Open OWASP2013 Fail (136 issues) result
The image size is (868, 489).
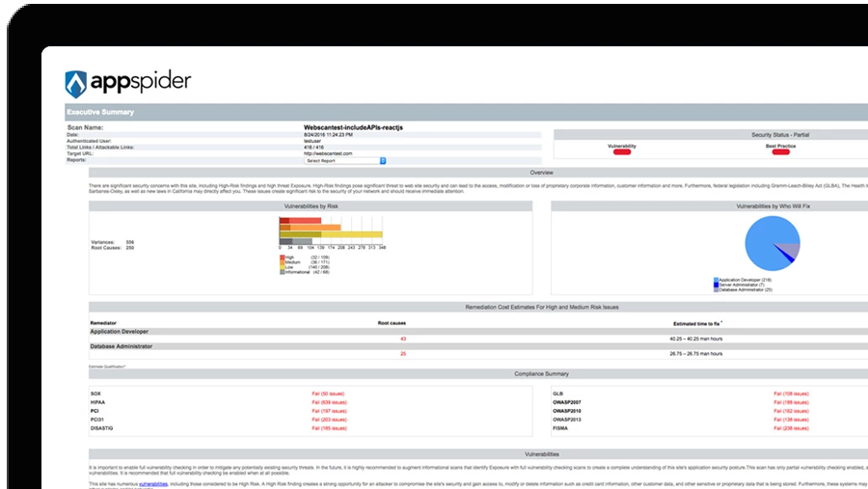(x=791, y=420)
